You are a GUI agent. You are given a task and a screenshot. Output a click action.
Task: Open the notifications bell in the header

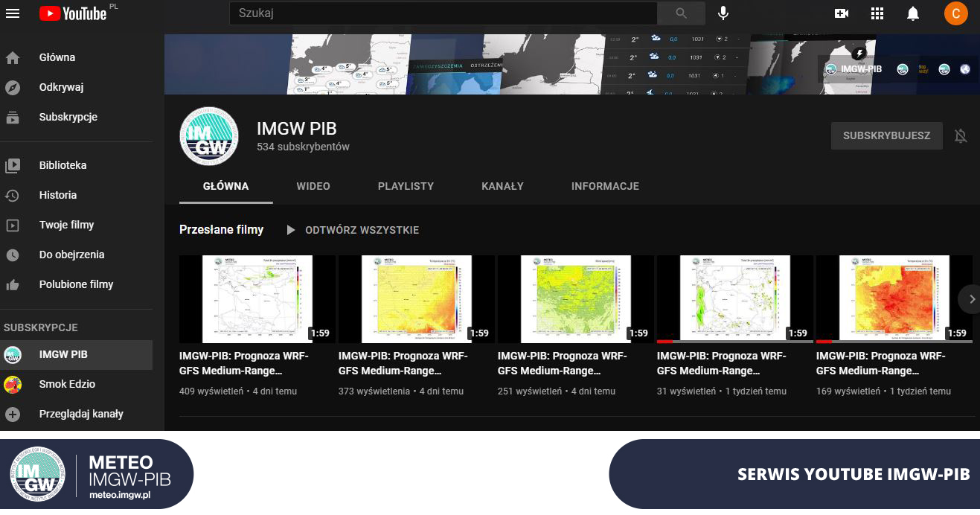pyautogui.click(x=913, y=13)
